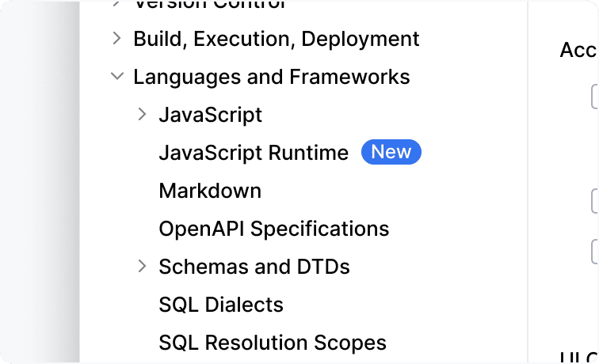Open SQL Dialects settings
The image size is (599, 364).
(220, 305)
